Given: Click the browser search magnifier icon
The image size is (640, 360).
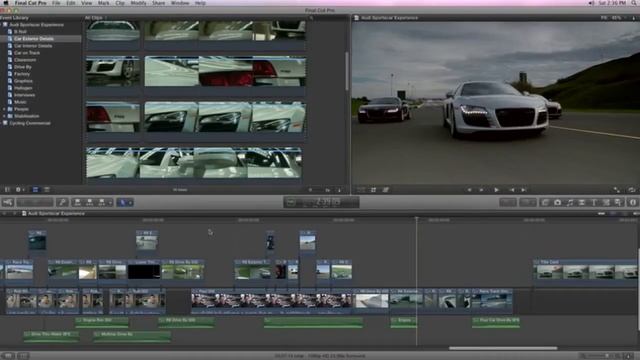Looking at the screenshot, I should pos(311,18).
